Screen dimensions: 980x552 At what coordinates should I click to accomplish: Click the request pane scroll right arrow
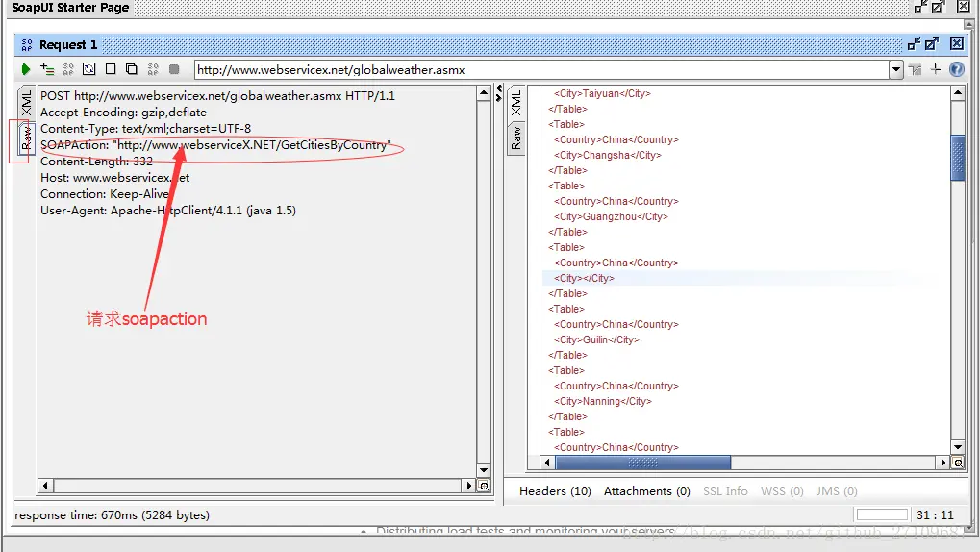pyautogui.click(x=468, y=486)
